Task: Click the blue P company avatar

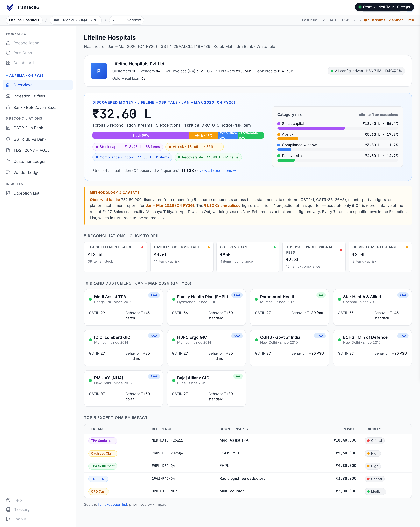Action: coord(99,71)
